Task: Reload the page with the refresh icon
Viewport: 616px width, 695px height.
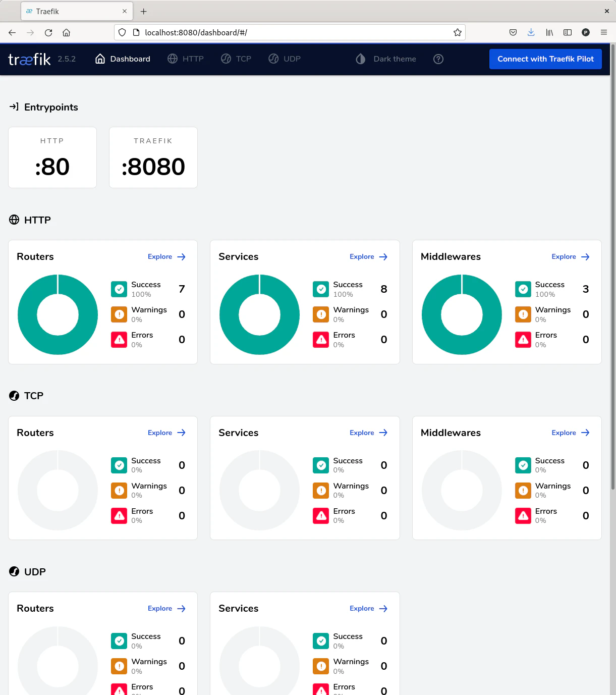Action: pos(48,32)
